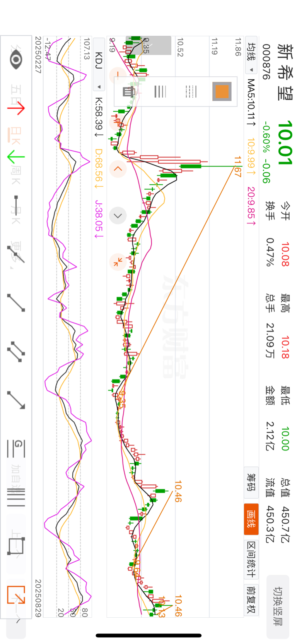Tap the gray round down-chevron button
Viewport: 297px width, 644px height.
pyautogui.click(x=118, y=216)
